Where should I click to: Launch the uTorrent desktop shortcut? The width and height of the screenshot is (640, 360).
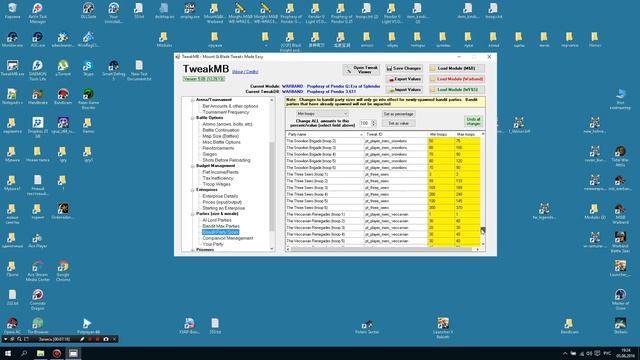pos(63,68)
